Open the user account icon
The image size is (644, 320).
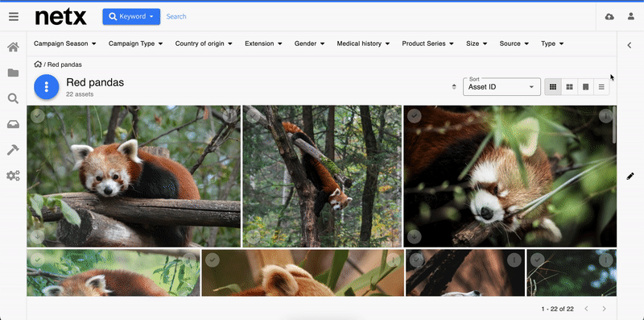[x=631, y=16]
